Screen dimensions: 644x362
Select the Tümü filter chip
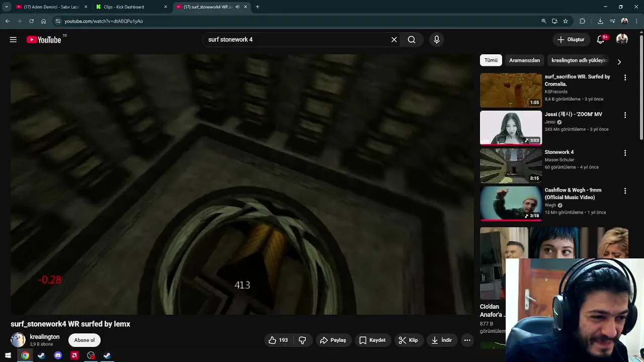[x=491, y=60]
